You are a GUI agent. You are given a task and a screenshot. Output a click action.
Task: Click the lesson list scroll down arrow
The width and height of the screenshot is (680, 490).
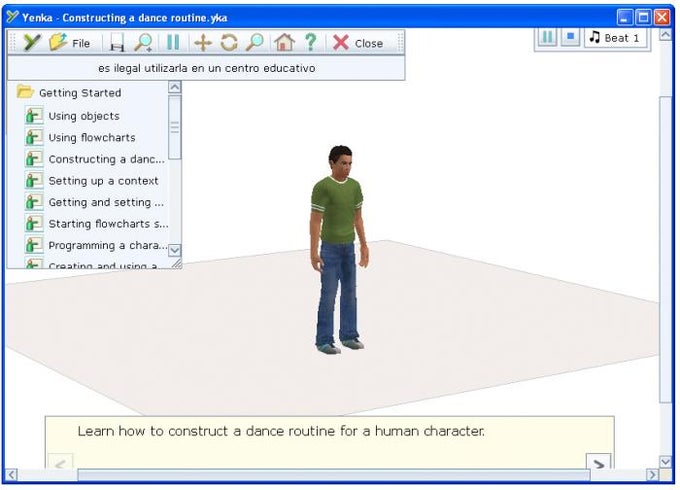pos(174,250)
